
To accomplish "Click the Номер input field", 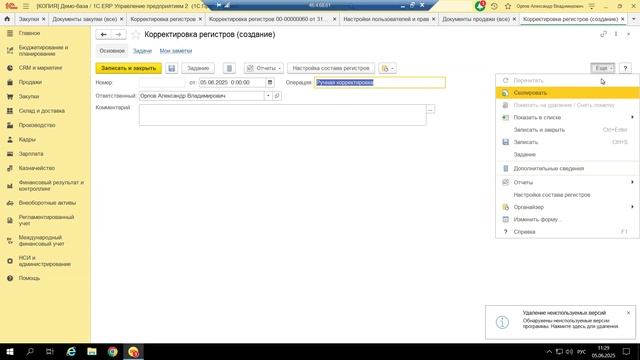I will [162, 82].
